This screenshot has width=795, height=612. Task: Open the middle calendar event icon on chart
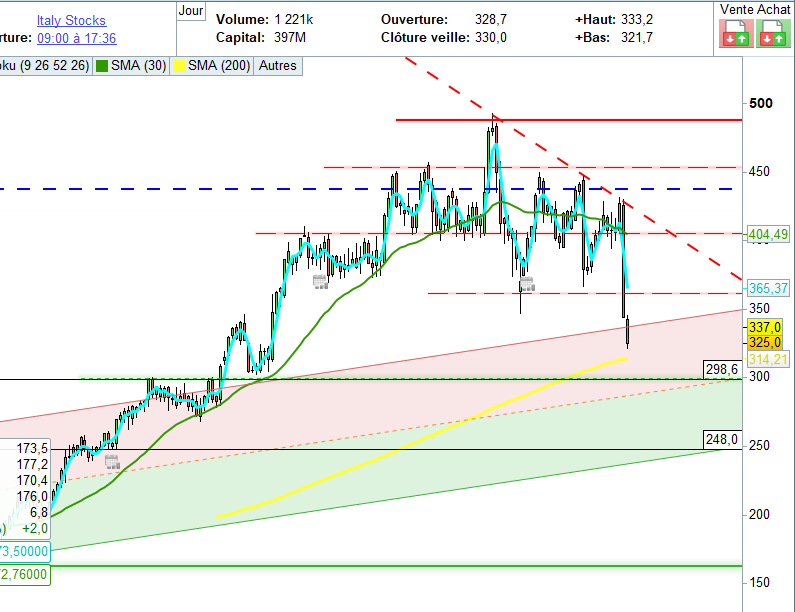coord(320,282)
